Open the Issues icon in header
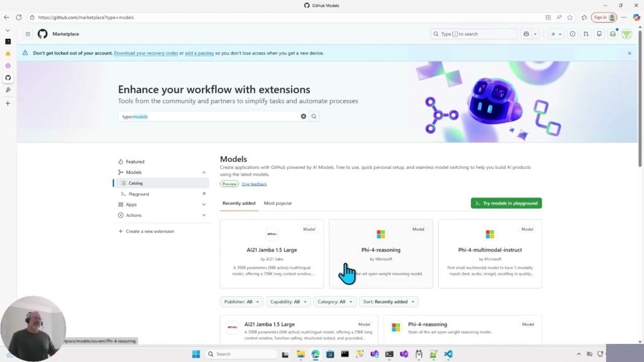The width and height of the screenshot is (644, 362). [573, 34]
